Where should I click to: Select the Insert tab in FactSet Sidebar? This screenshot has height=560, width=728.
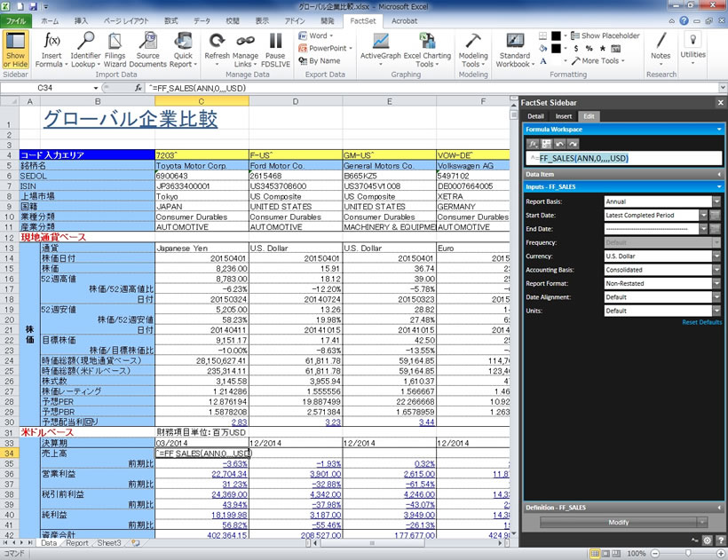tap(564, 116)
